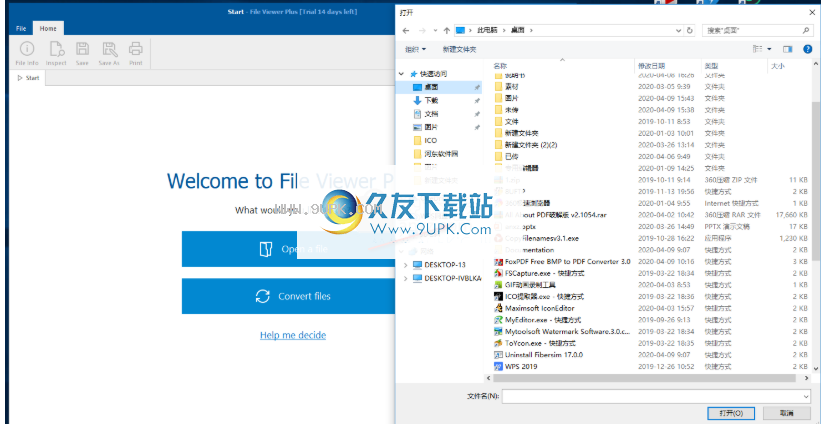
Task: Click the Save As ribbon icon
Action: tap(109, 49)
